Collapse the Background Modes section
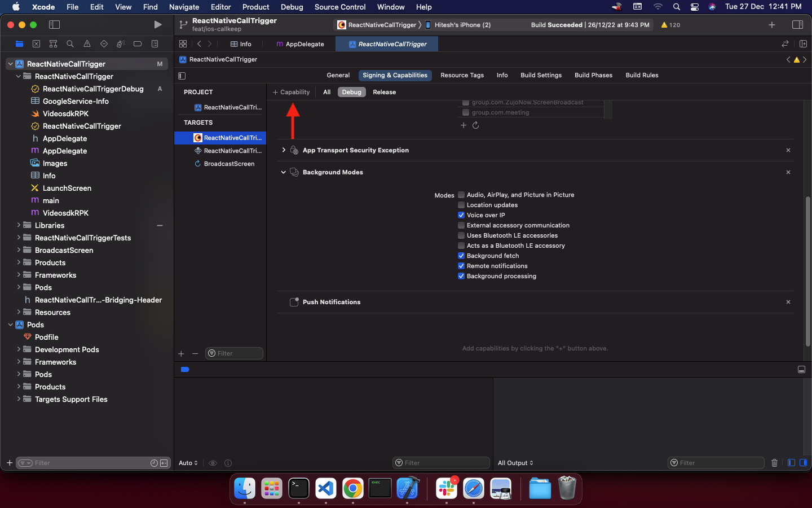 click(284, 172)
